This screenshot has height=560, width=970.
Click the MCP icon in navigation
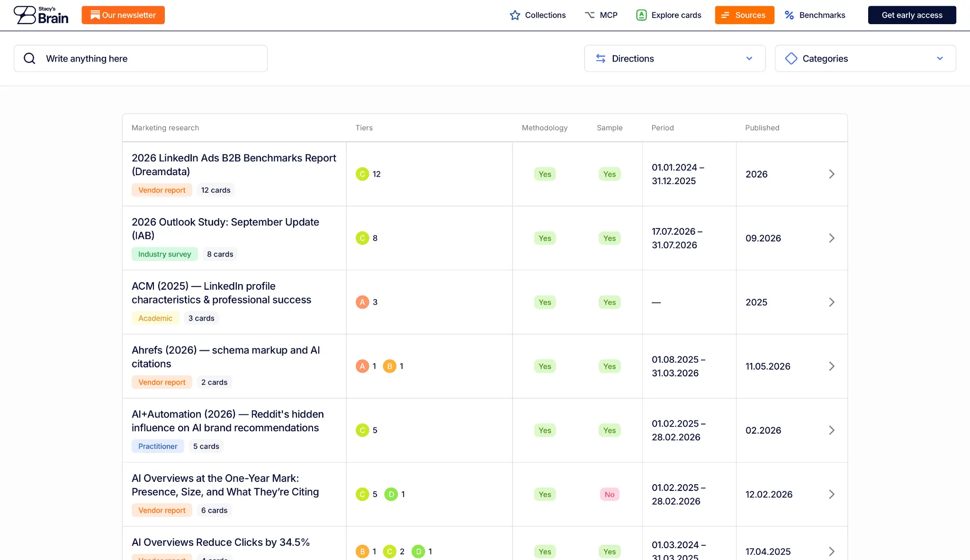coord(589,15)
